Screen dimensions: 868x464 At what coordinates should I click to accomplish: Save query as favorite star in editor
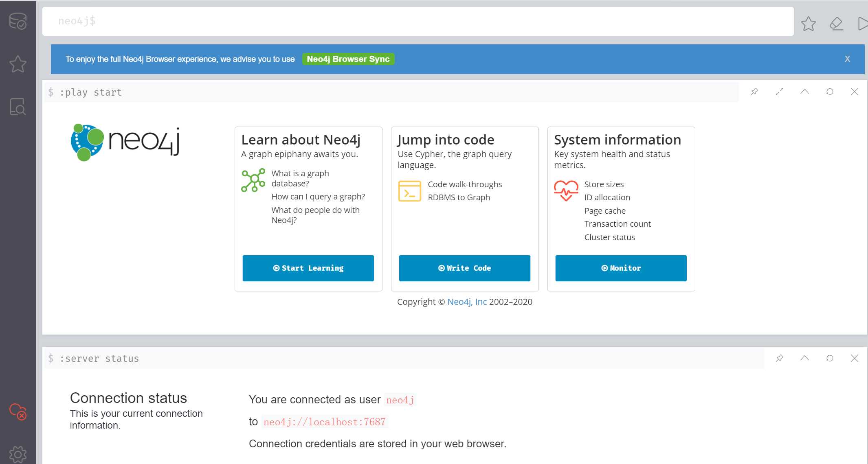(x=808, y=24)
